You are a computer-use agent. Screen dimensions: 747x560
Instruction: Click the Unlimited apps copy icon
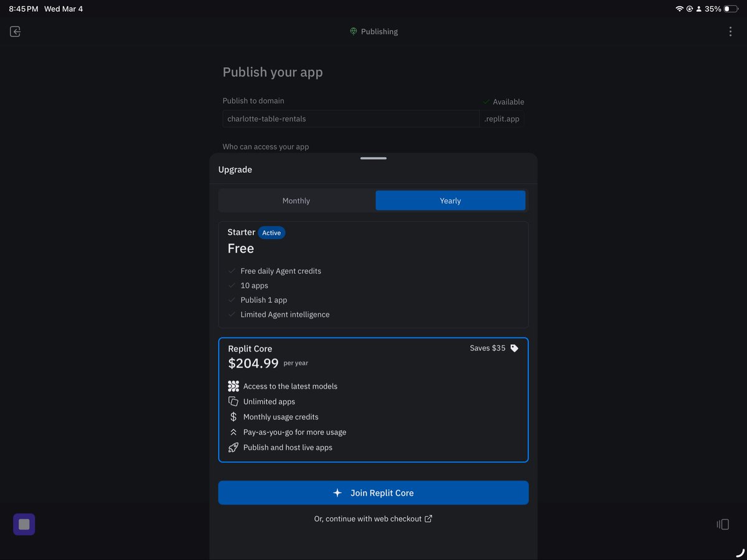coord(233,401)
